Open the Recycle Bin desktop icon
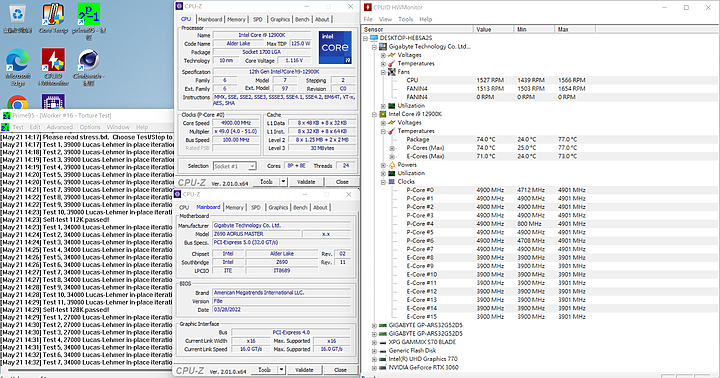Viewport: 720px width, 378px height. tap(17, 15)
